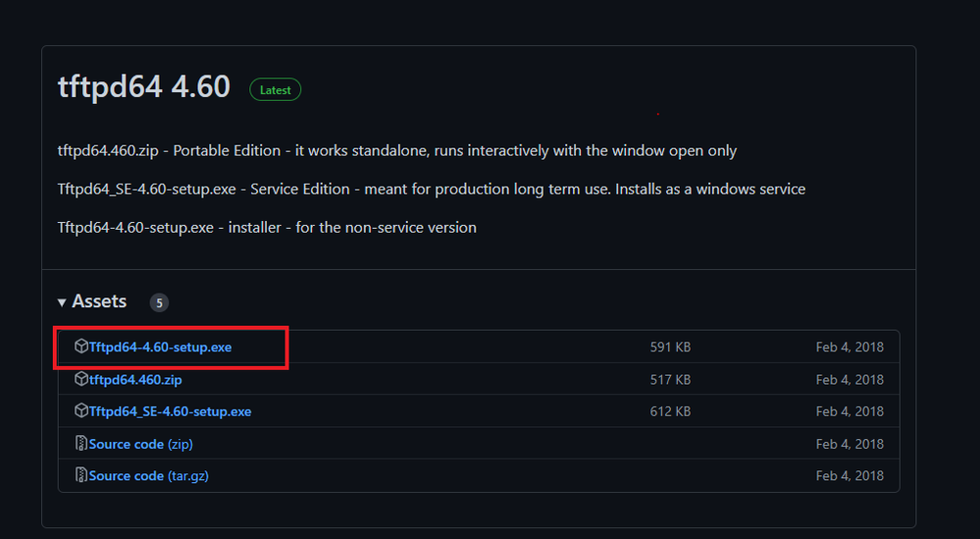
Task: Click the Assets count badge showing 5
Action: click(159, 302)
